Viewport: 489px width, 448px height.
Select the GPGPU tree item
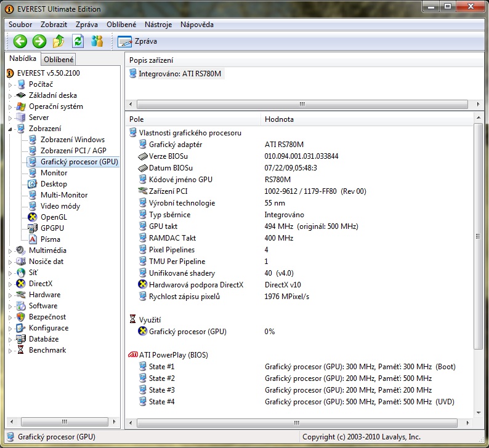pos(52,228)
